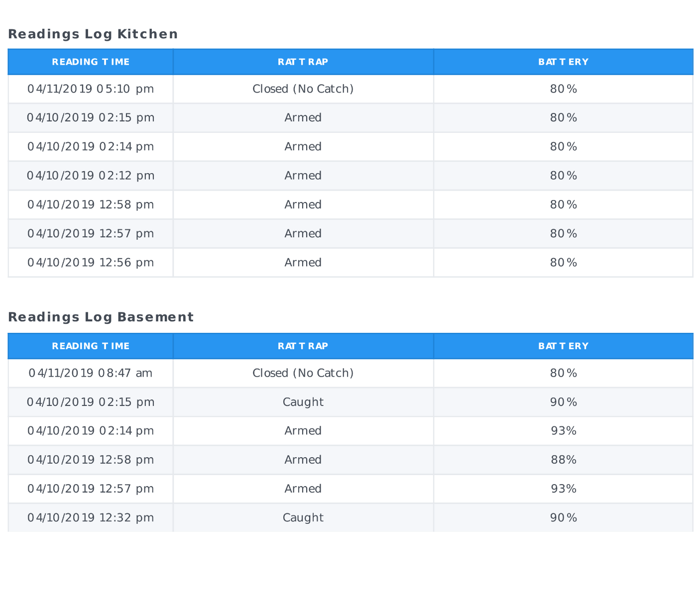Click Closed (No Catch) status in Kitchen log
The height and width of the screenshot is (597, 700).
[303, 89]
